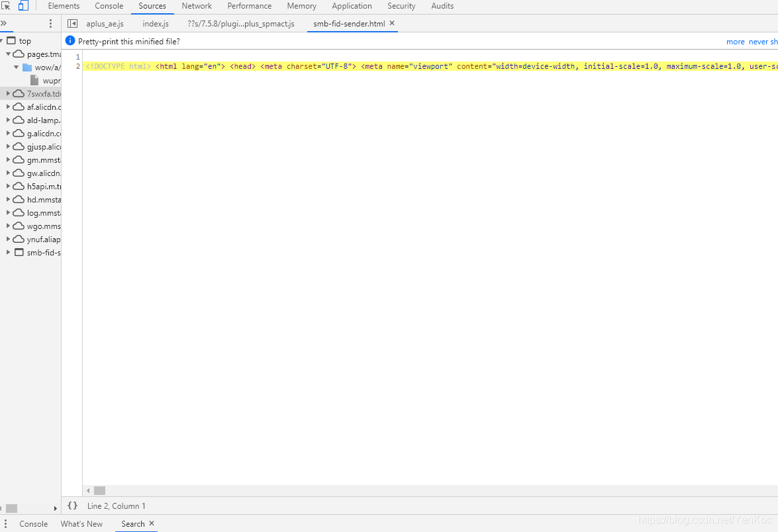Image resolution: width=778 pixels, height=532 pixels.
Task: Expand the g.alicdn domain node
Action: point(8,134)
